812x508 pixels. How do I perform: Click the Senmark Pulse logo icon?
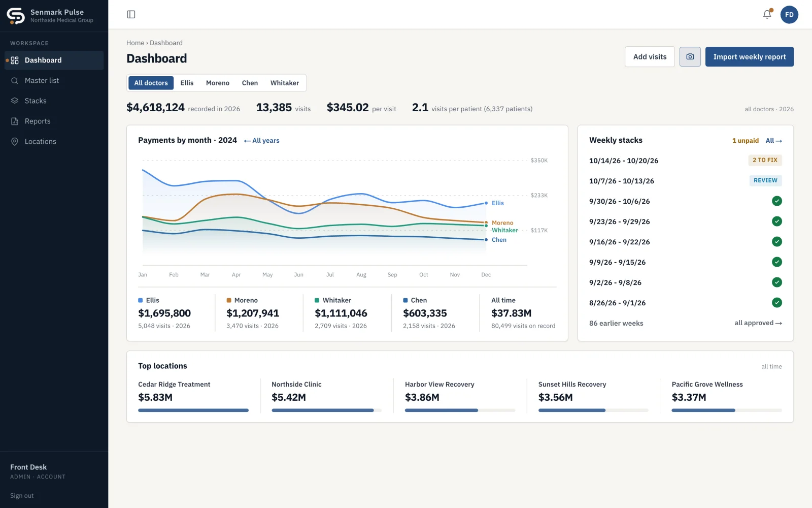(16, 16)
